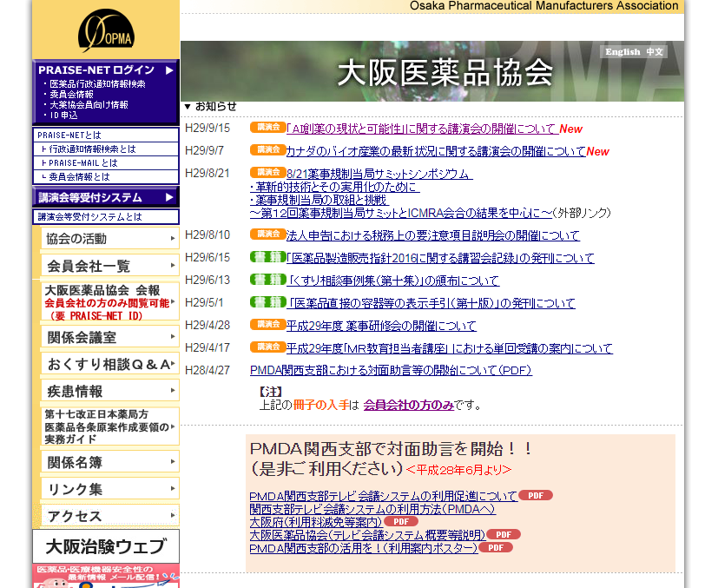The height and width of the screenshot is (588, 718).
Task: Open 行政通知情報検索とは menu item
Action: (x=106, y=149)
